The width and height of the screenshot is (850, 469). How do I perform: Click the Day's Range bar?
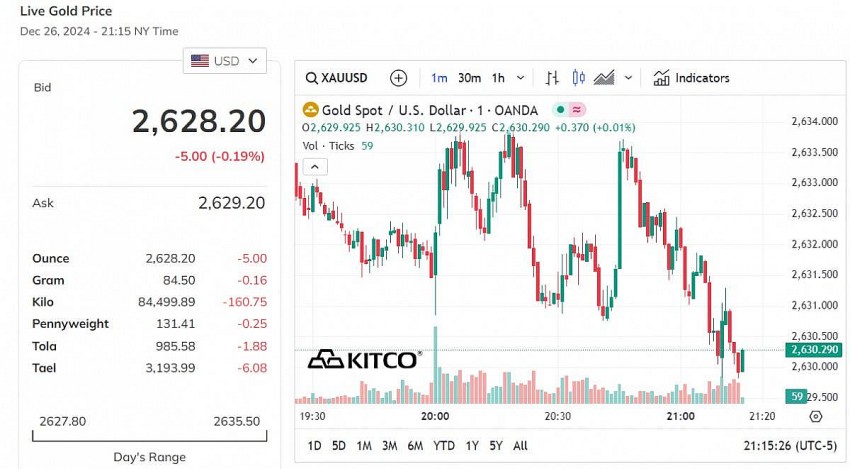150,436
